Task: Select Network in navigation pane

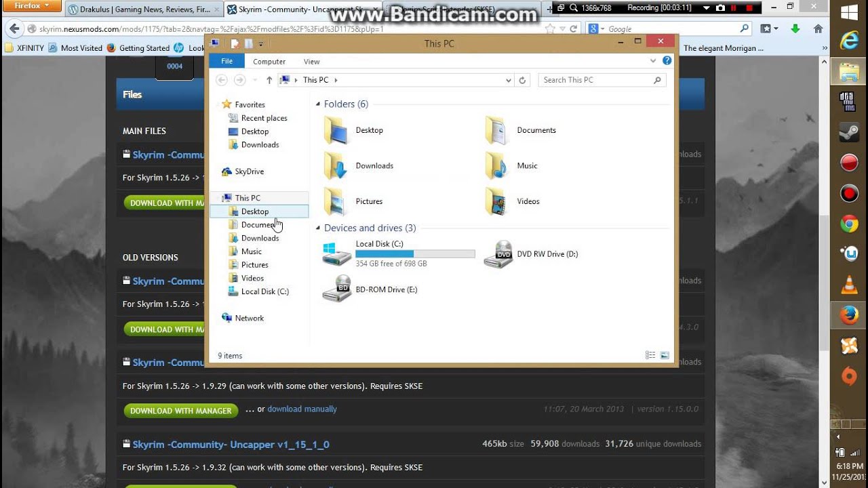Action: point(243,318)
